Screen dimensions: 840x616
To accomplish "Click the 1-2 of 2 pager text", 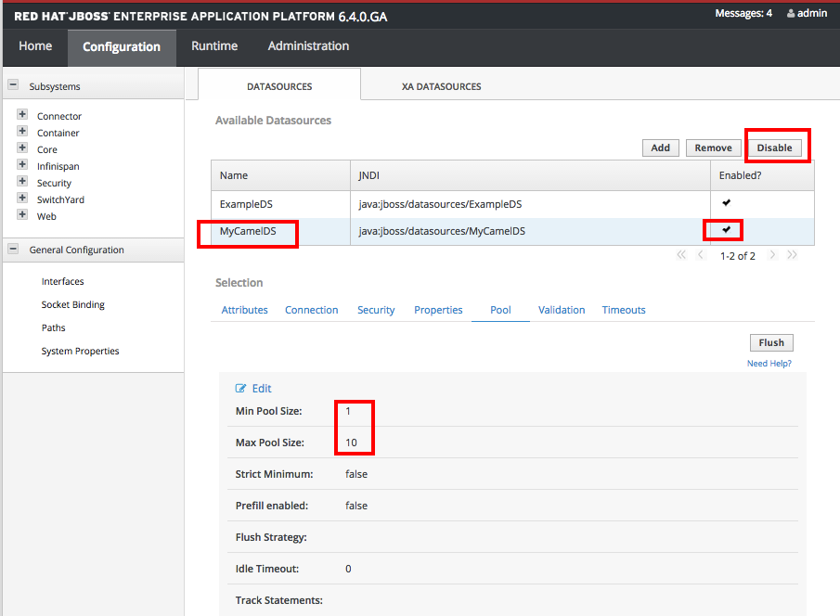I will (x=737, y=256).
